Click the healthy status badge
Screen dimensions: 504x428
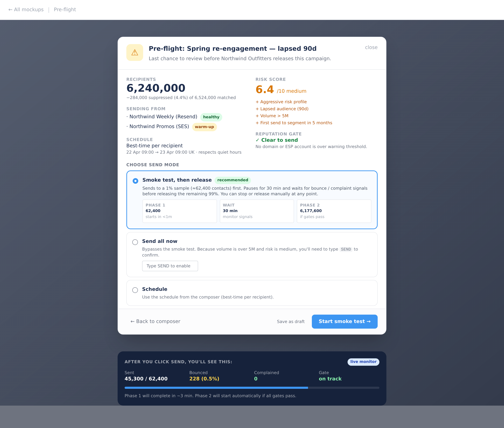(211, 117)
